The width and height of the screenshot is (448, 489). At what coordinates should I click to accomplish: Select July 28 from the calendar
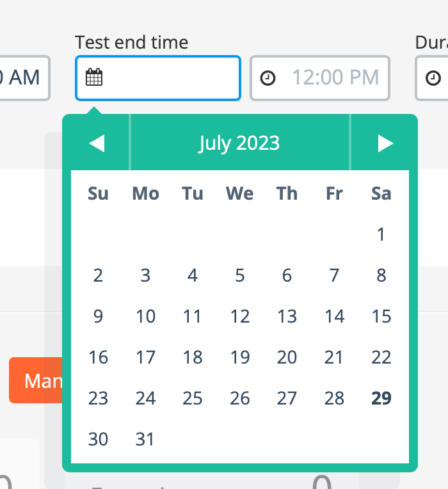pos(334,398)
